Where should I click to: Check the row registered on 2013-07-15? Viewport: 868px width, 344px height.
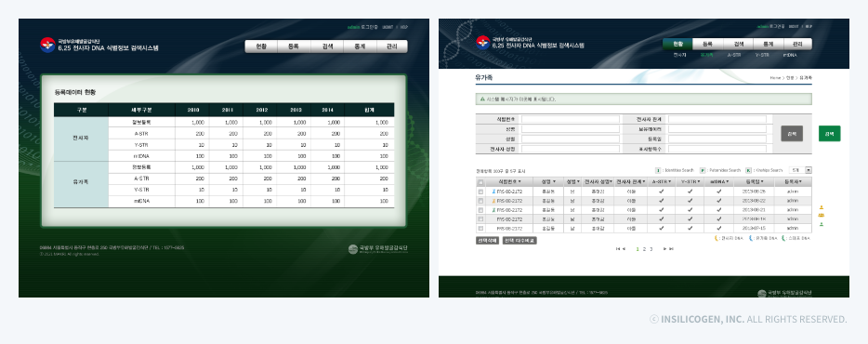pyautogui.click(x=480, y=228)
